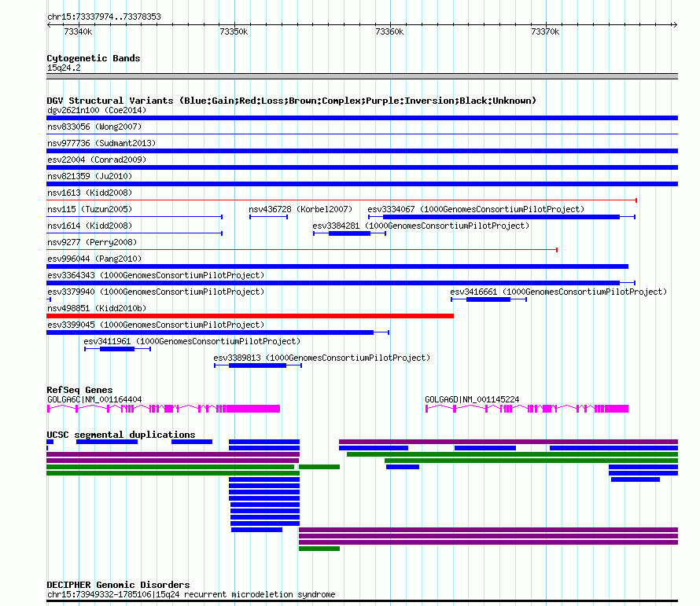Click the esv3416661 variant label

(x=558, y=292)
